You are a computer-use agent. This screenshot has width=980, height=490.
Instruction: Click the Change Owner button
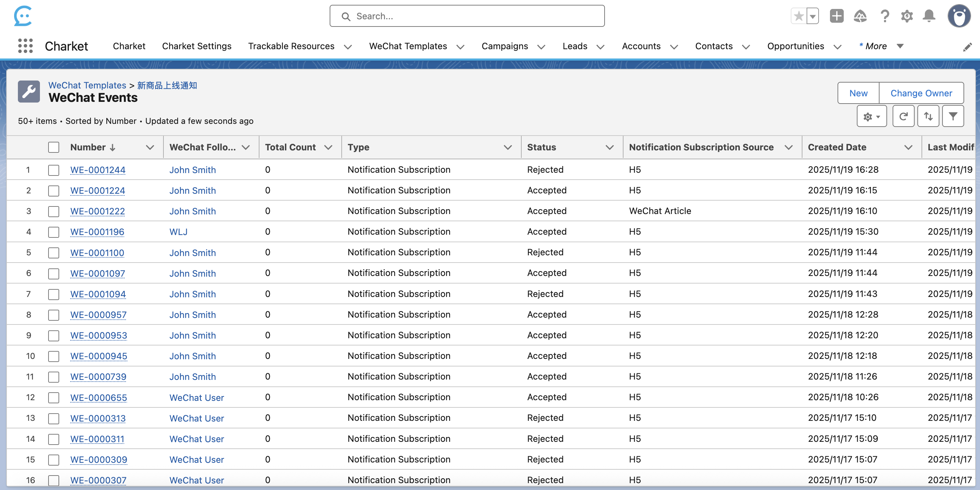tap(921, 93)
